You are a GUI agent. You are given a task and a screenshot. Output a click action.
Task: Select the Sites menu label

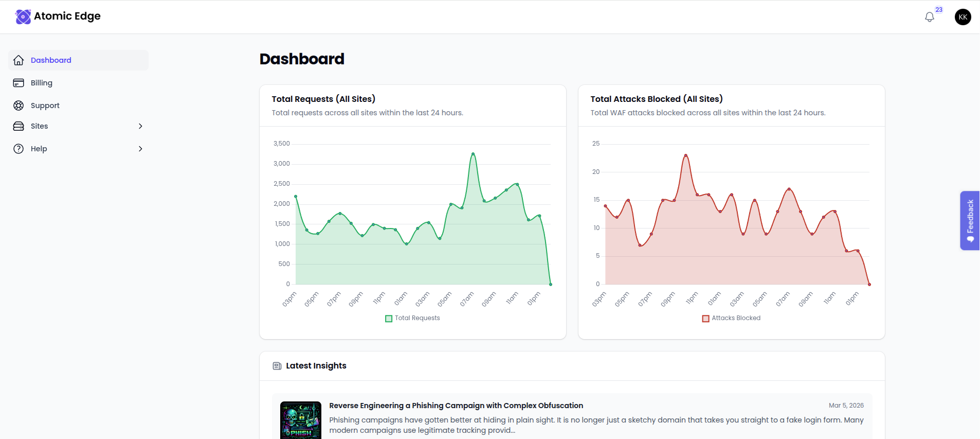[x=39, y=126]
